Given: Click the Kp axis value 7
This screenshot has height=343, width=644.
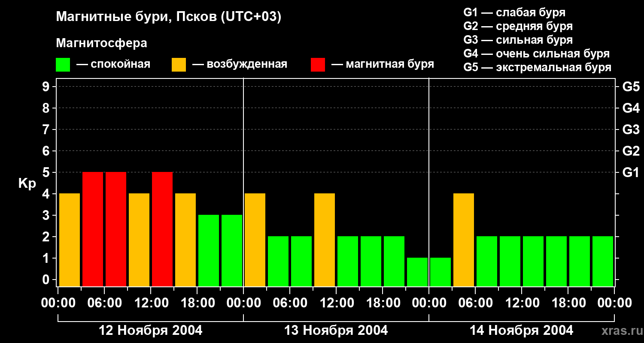Looking at the screenshot, I should coord(47,129).
